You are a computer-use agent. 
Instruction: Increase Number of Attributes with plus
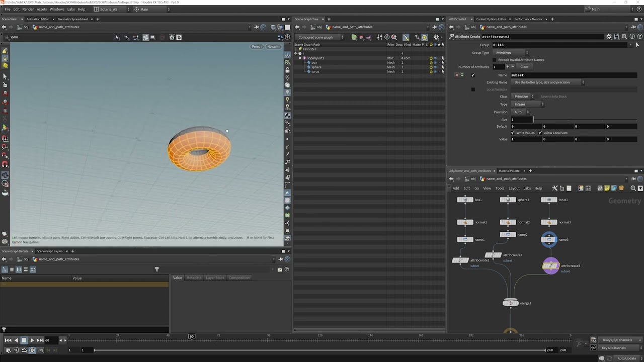(x=508, y=67)
